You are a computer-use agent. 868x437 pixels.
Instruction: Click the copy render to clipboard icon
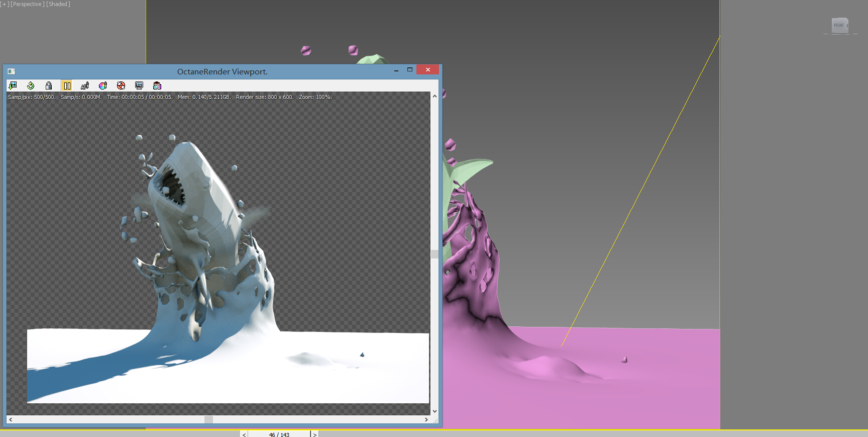(x=157, y=85)
